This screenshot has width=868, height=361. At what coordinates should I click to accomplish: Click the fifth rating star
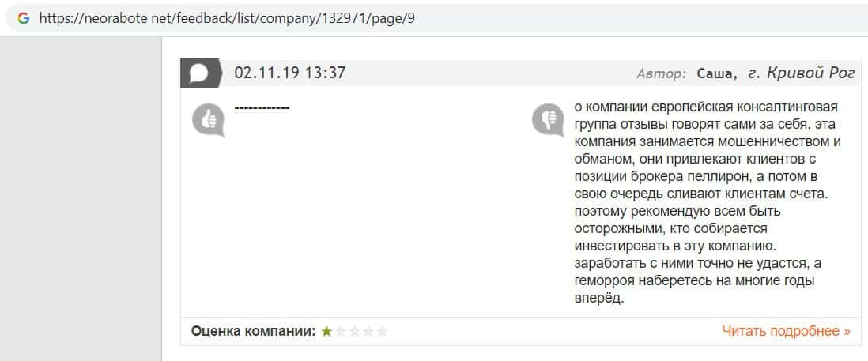(382, 332)
